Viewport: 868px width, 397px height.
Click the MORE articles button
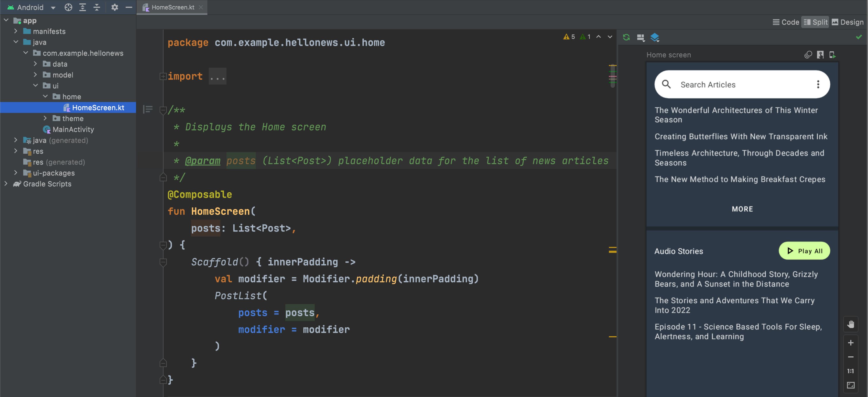coord(742,209)
